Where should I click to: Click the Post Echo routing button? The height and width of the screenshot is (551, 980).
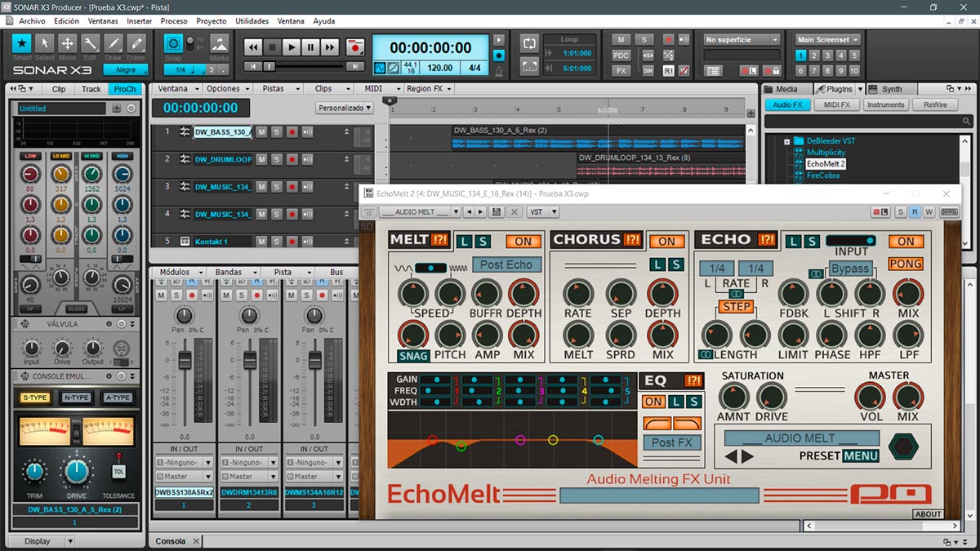506,264
